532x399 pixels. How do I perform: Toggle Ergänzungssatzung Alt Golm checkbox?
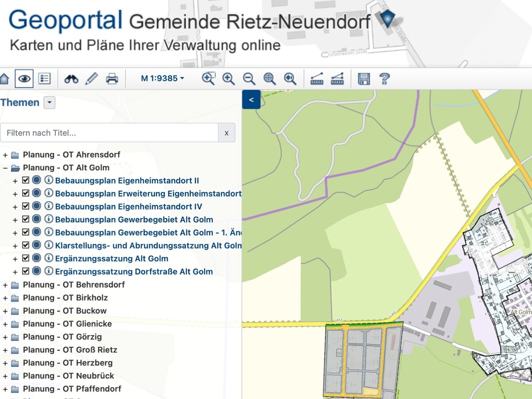coord(26,258)
